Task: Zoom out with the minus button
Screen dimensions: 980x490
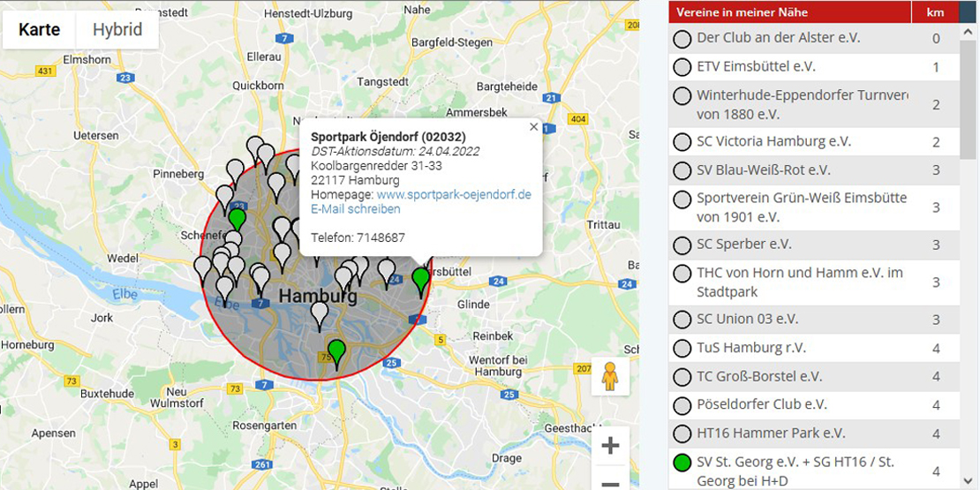Action: (609, 483)
